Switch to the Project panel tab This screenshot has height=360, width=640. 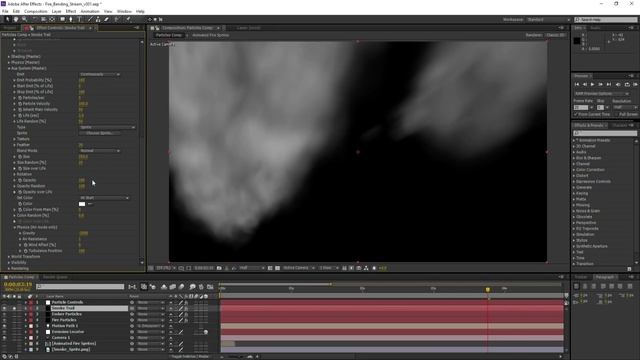(x=9, y=28)
